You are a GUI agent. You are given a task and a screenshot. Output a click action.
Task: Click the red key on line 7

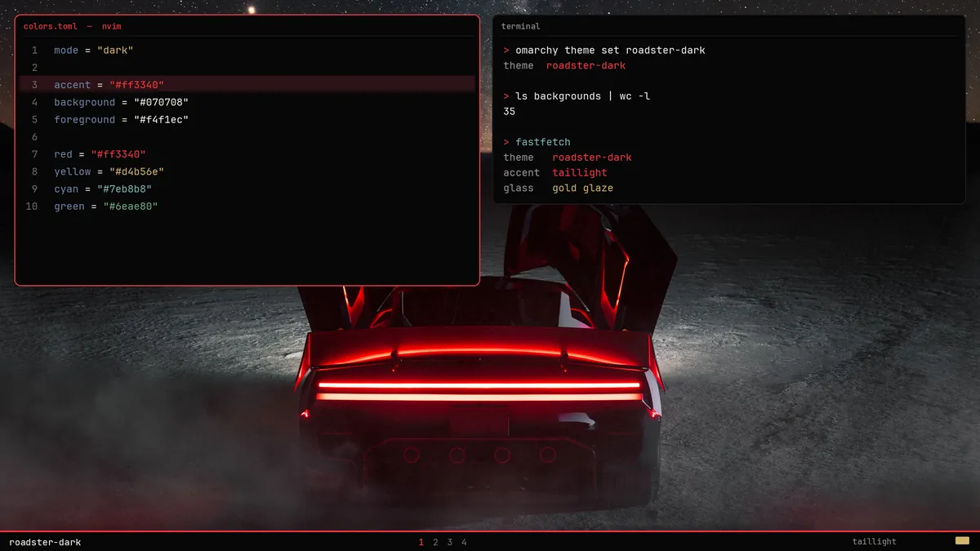[64, 154]
